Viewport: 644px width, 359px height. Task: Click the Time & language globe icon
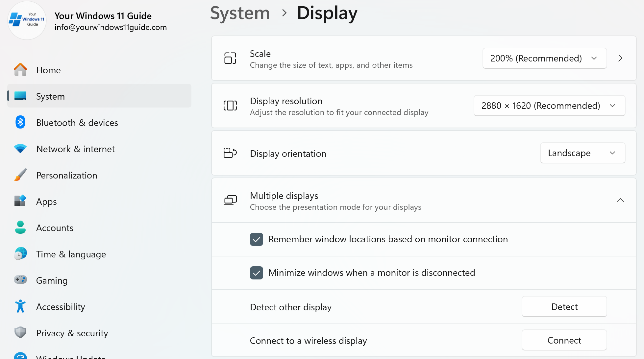[x=20, y=253]
